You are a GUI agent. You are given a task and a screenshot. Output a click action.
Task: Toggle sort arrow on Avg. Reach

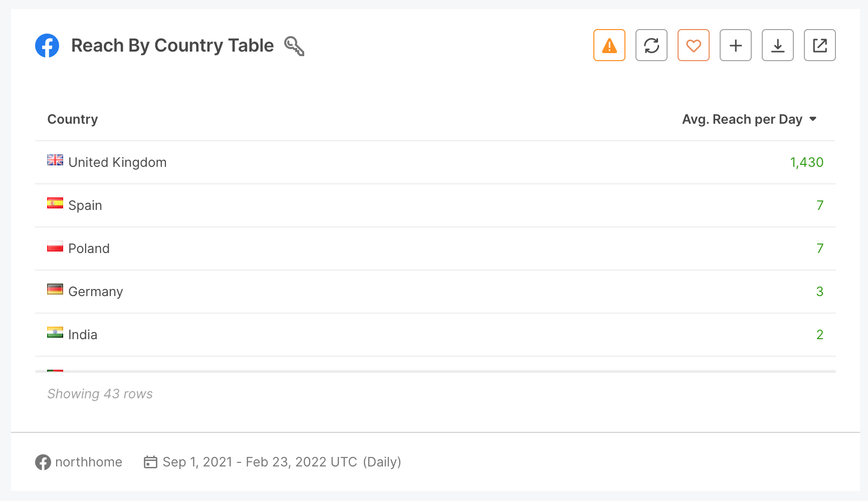click(x=813, y=119)
